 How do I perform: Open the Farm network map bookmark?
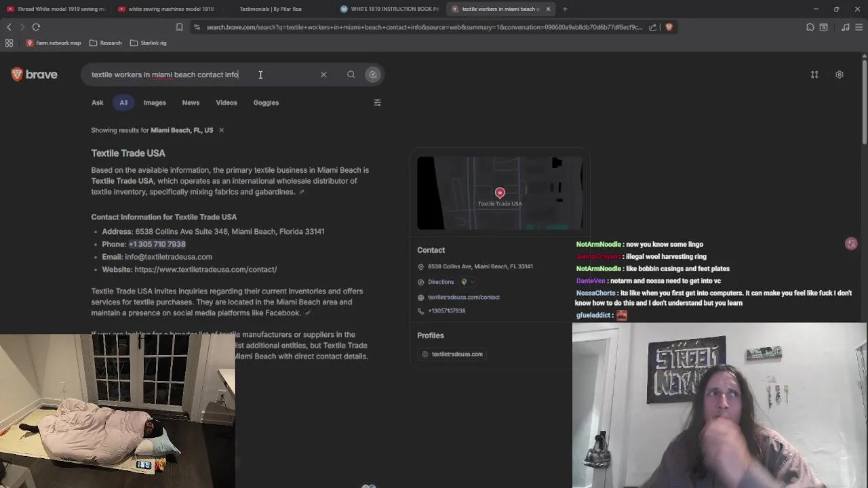click(53, 43)
